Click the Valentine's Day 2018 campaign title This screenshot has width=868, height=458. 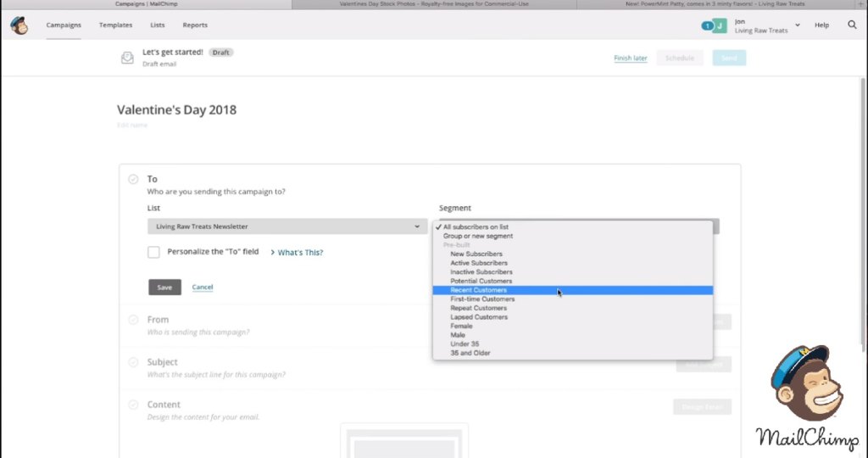pos(176,109)
